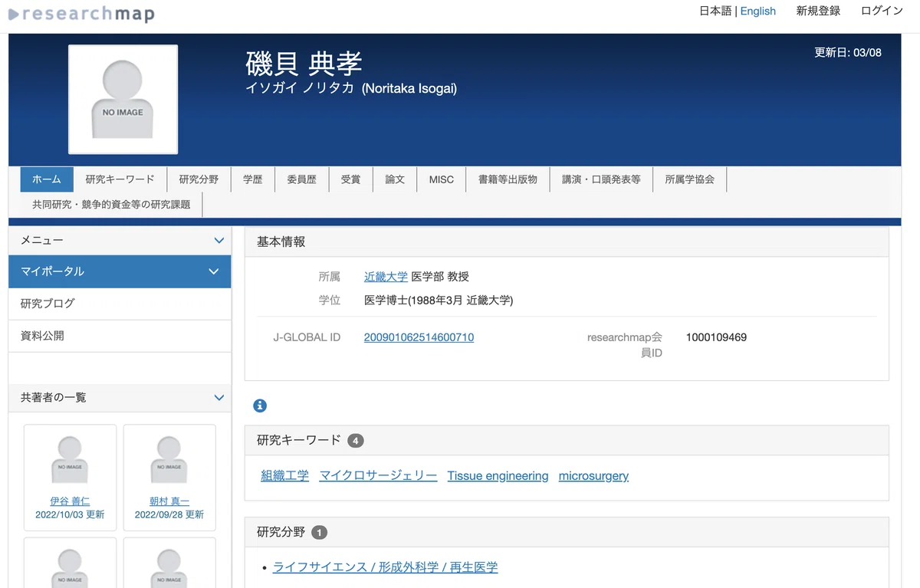The image size is (920, 588).
Task: Open the MISC tab
Action: coord(442,179)
